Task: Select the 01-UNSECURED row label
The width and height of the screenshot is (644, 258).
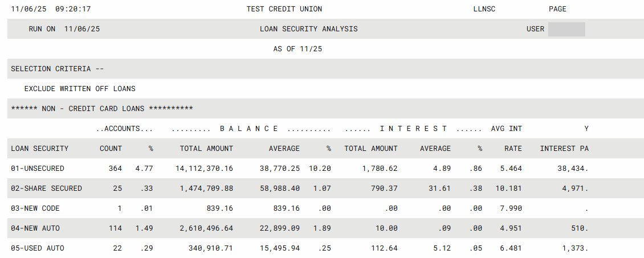Action: click(38, 169)
